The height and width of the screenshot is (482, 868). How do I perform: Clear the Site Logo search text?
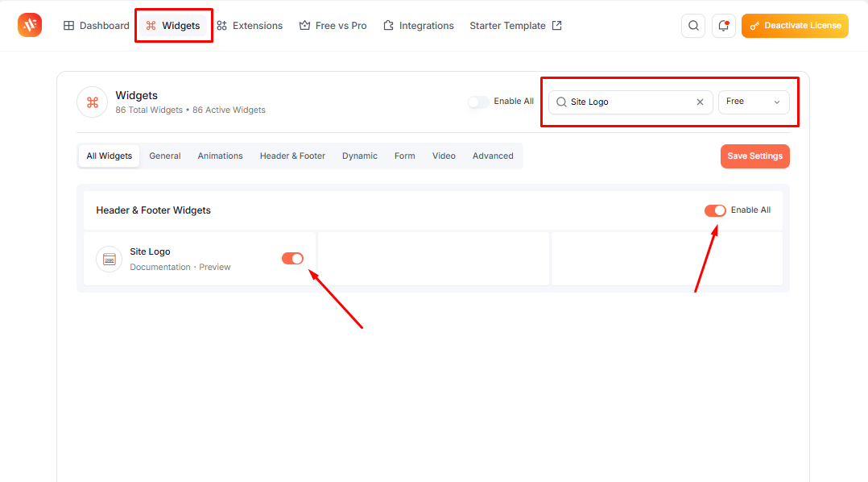[700, 102]
